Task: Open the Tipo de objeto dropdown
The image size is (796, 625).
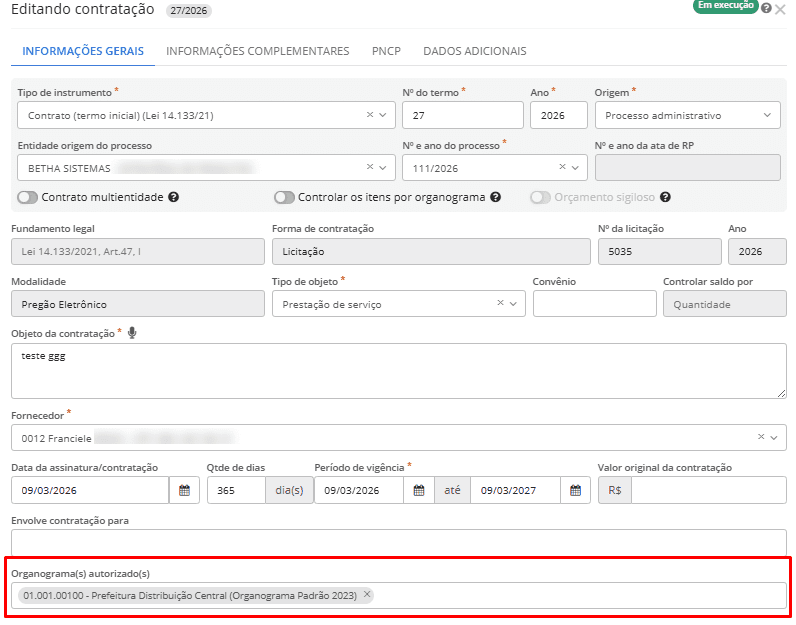Action: [513, 304]
